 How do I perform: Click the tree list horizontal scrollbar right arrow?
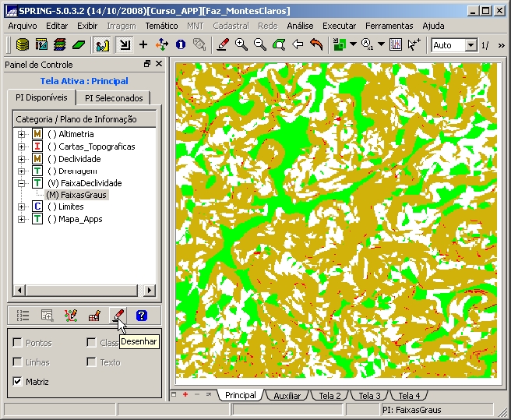click(x=150, y=290)
